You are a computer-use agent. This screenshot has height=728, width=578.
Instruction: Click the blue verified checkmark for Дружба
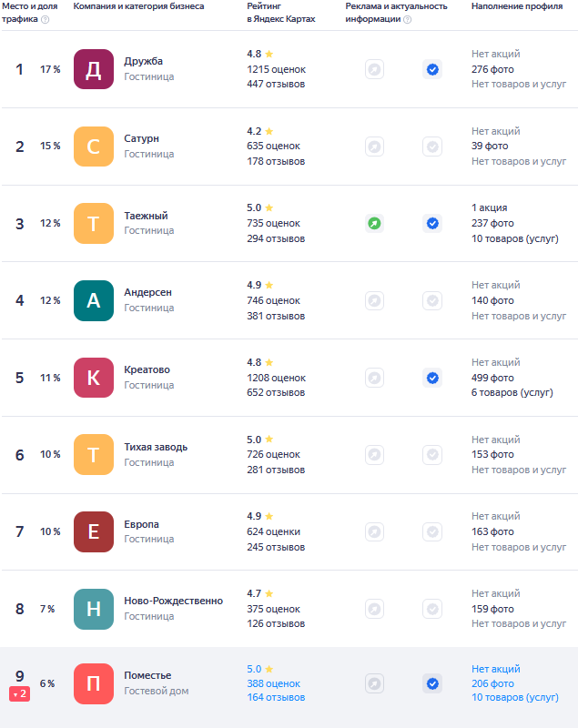coord(432,69)
